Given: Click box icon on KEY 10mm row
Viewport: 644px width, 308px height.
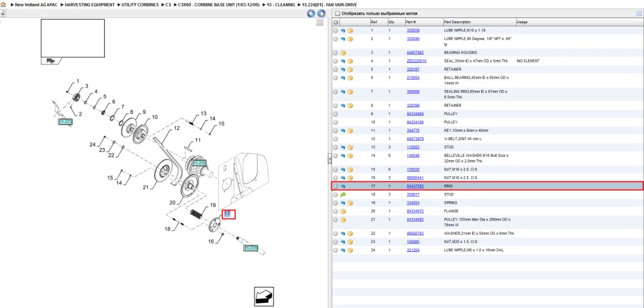Looking at the screenshot, I should (350, 131).
